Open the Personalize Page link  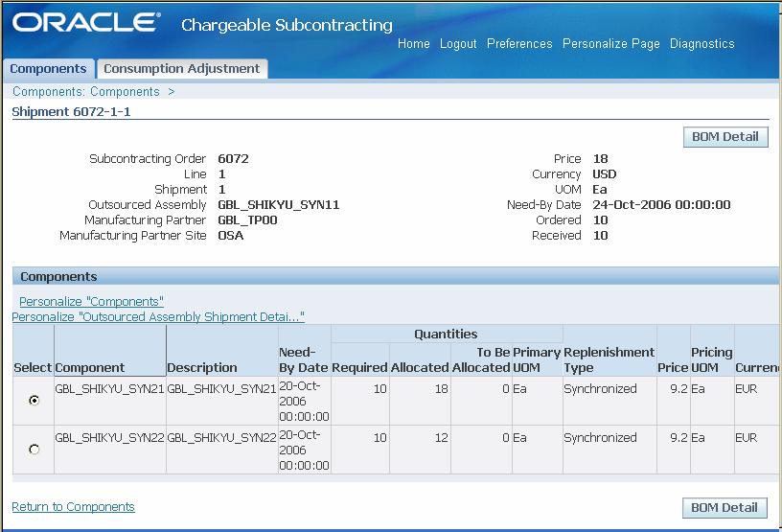point(611,43)
